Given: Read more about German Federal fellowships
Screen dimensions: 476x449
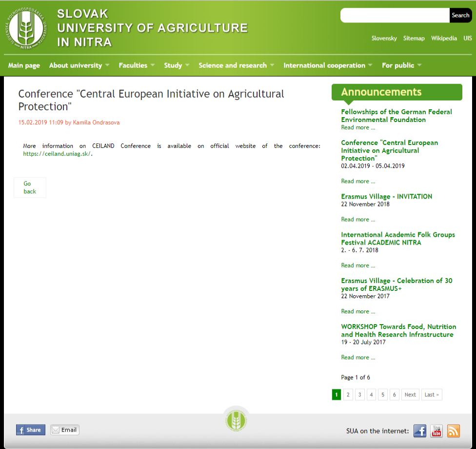Looking at the screenshot, I should (358, 127).
